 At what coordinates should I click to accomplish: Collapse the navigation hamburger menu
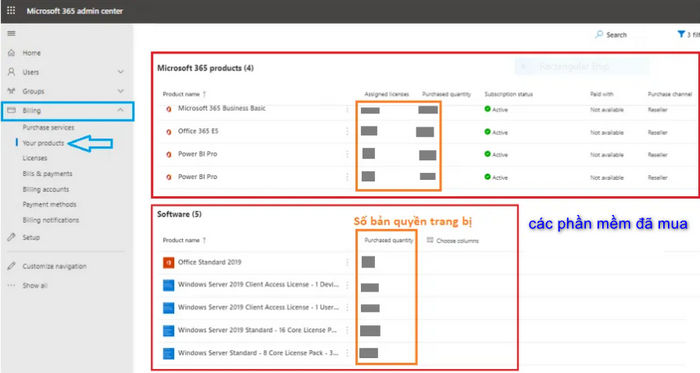click(11, 33)
